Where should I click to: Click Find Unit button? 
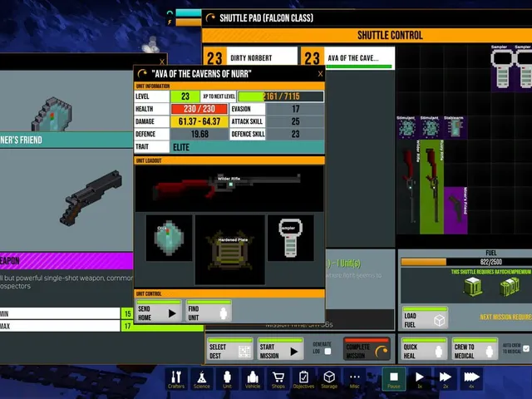(209, 311)
